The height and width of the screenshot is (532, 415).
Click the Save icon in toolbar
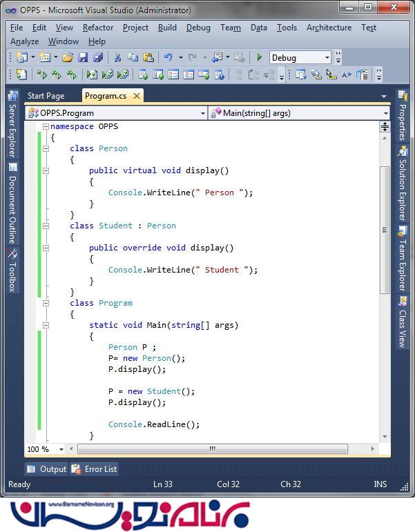point(83,58)
